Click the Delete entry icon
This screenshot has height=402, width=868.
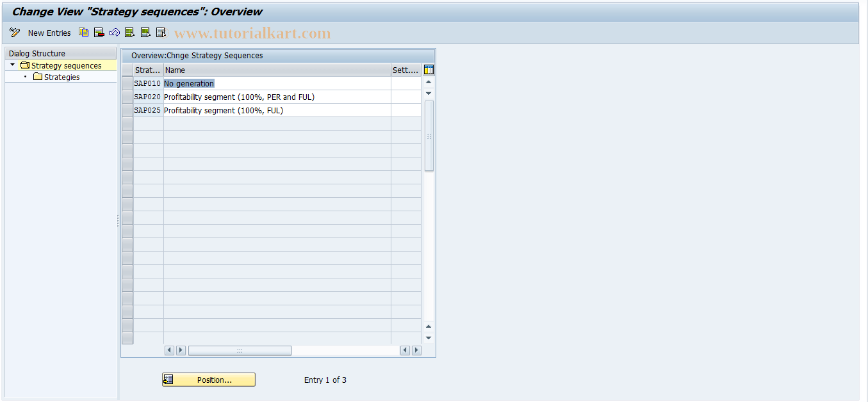pyautogui.click(x=98, y=32)
